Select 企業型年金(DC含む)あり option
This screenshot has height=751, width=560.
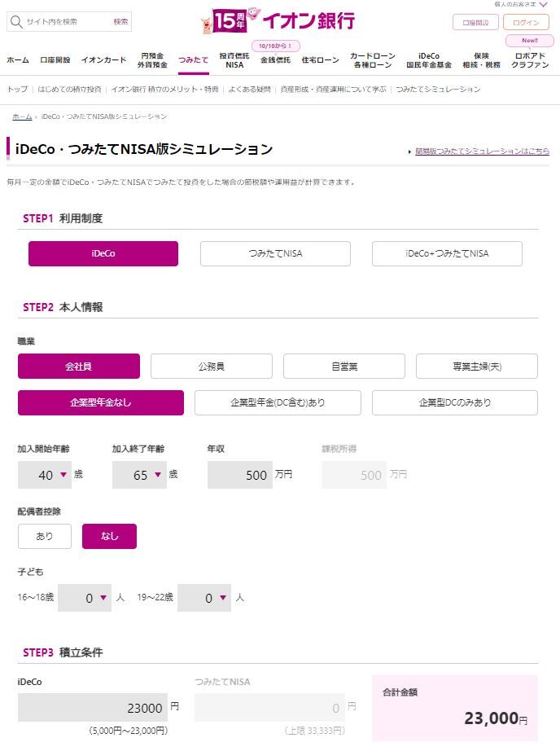[x=278, y=403]
